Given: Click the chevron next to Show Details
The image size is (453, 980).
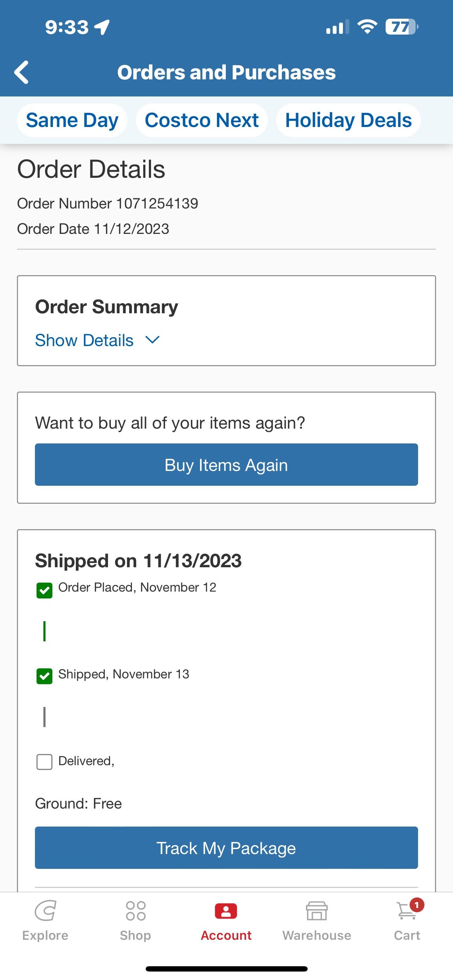Looking at the screenshot, I should pos(152,340).
